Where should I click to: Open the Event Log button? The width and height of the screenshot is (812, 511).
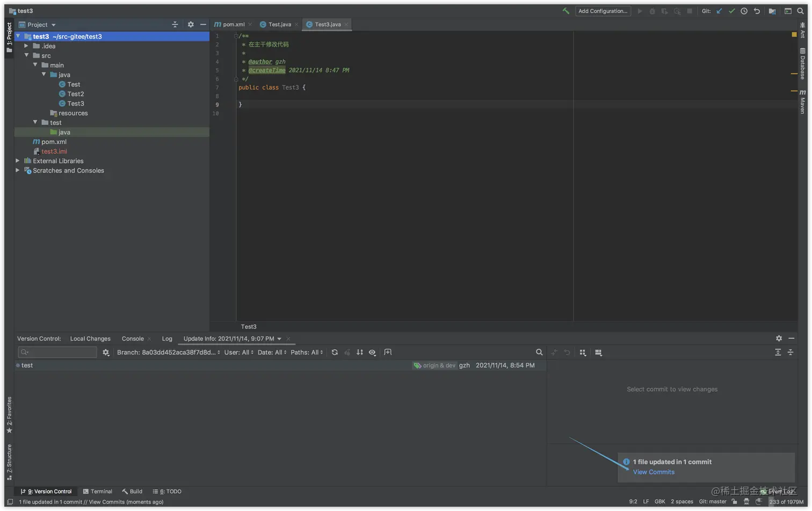pyautogui.click(x=777, y=491)
